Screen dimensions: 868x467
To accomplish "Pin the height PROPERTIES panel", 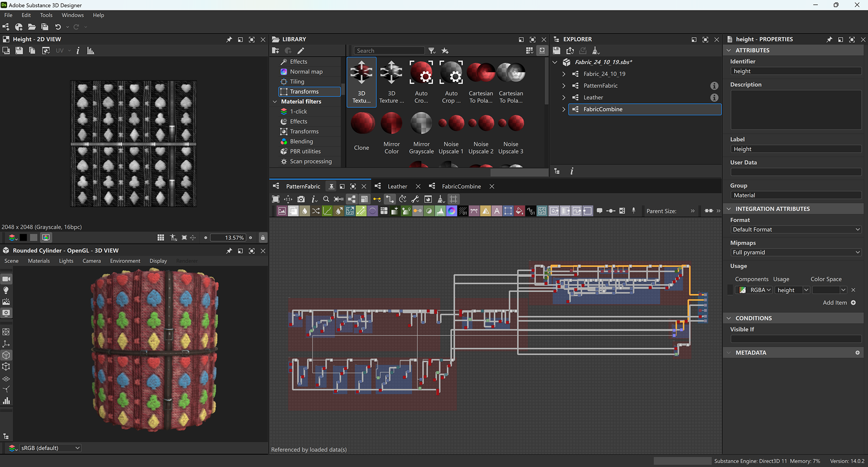I will (x=829, y=39).
